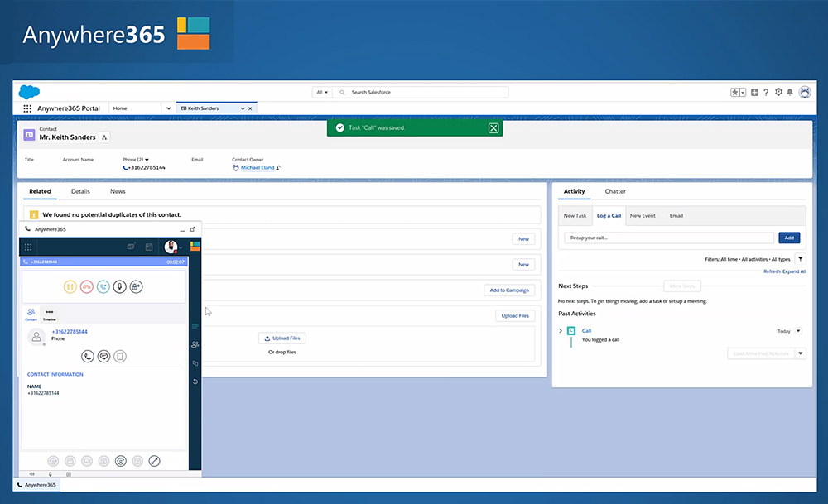
Task: Expand the Phone (2) dropdown
Action: 147,160
